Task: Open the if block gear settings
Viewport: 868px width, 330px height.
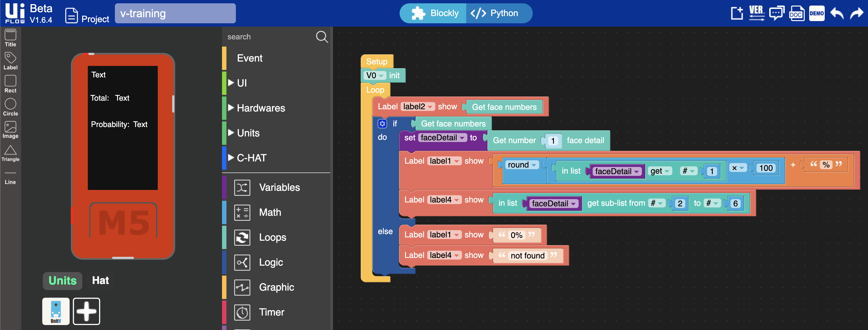Action: [382, 124]
